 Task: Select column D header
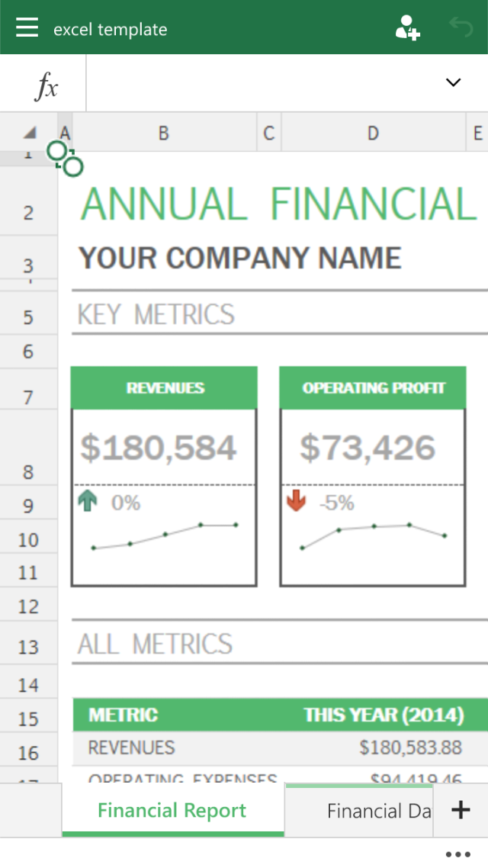point(373,133)
